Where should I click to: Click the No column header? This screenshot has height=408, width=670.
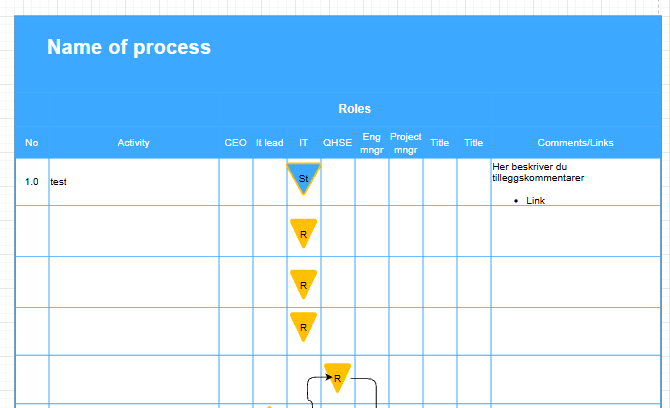(x=32, y=143)
